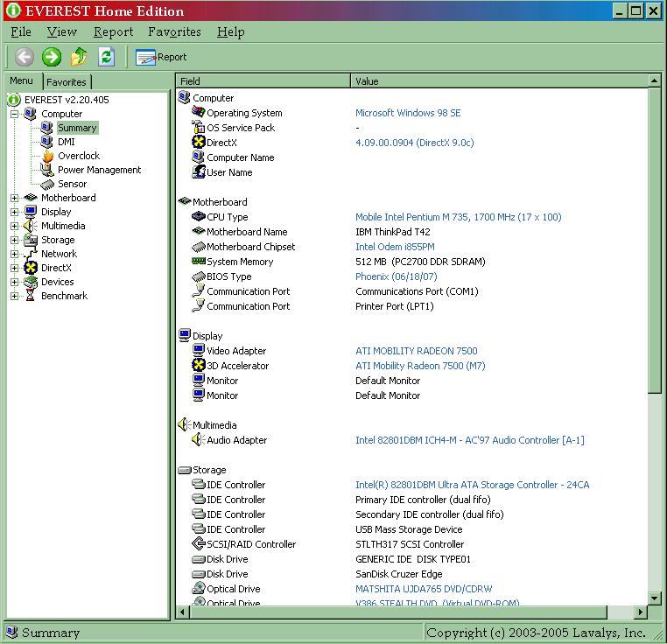This screenshot has width=667, height=644.
Task: Click the 3D Accelerator row icon
Action: pyautogui.click(x=198, y=365)
